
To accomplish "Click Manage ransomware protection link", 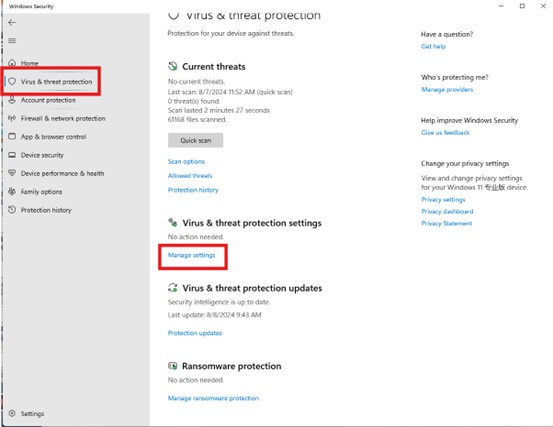I will pyautogui.click(x=213, y=398).
